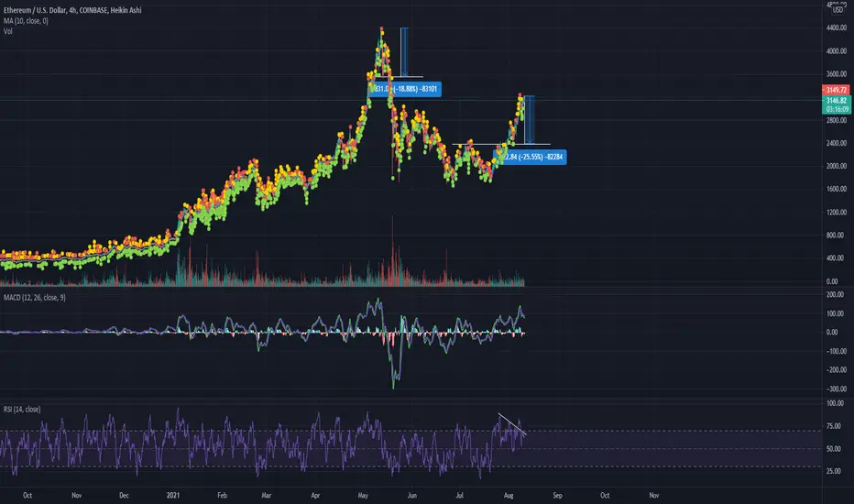Click the MACD 200.00 scale label
This screenshot has height=504, width=854.
click(835, 295)
